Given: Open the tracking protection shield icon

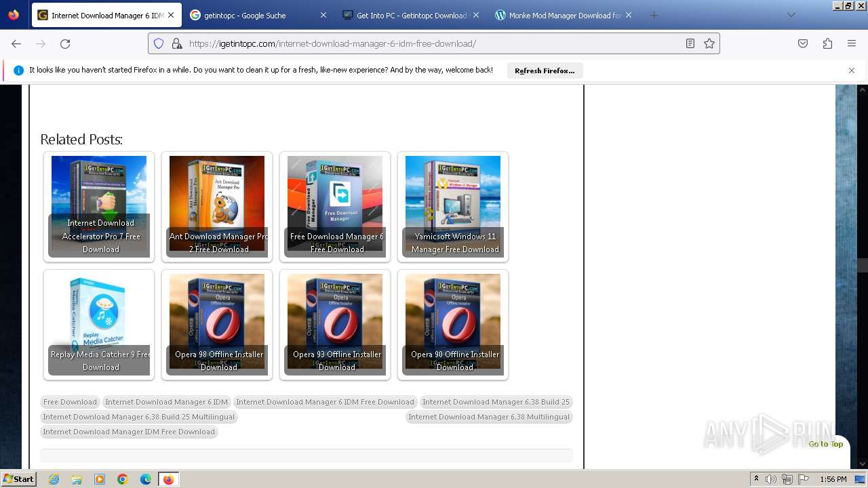Looking at the screenshot, I should (x=159, y=43).
